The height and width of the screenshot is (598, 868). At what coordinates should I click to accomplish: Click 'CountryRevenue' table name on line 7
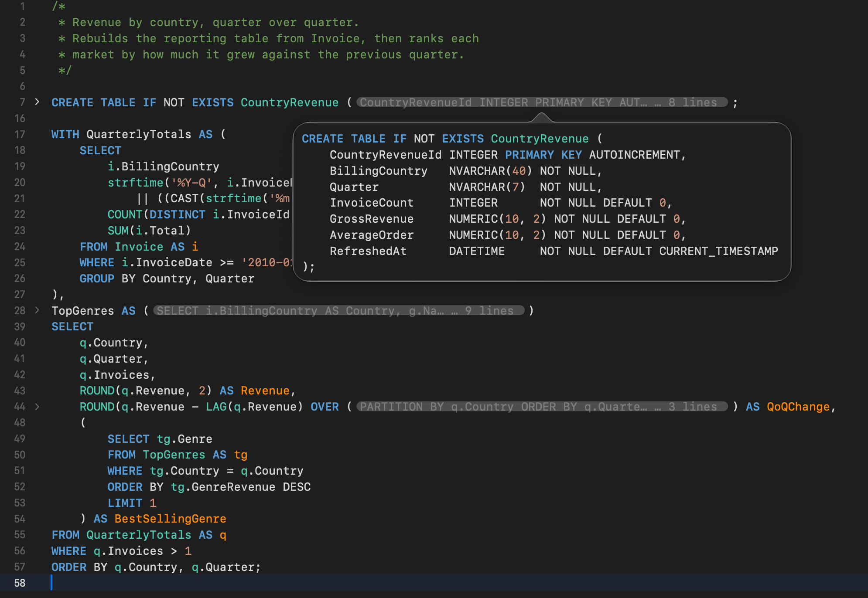(x=290, y=102)
